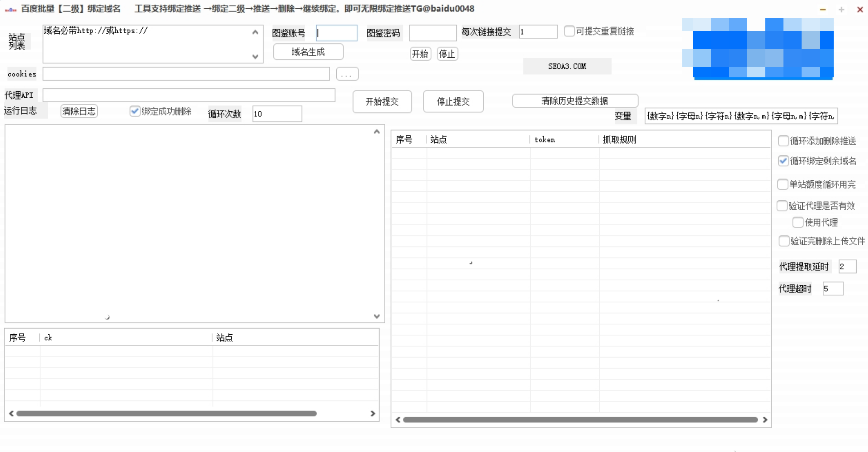The image size is (868, 452).
Task: Click the 抓取规则 column header
Action: (619, 140)
